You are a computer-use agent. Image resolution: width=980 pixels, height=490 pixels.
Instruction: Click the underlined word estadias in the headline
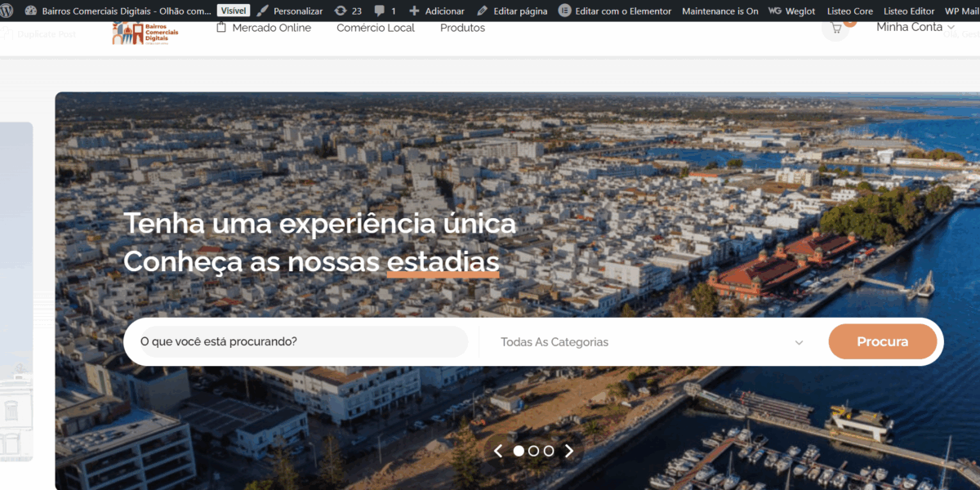(443, 262)
